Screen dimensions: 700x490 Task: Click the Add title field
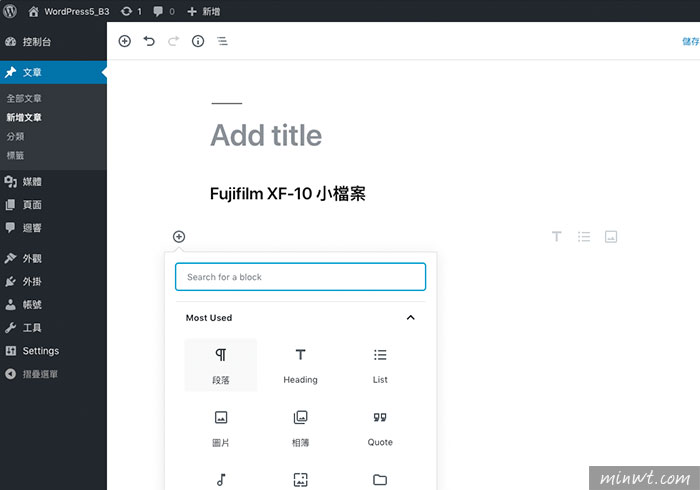click(266, 136)
